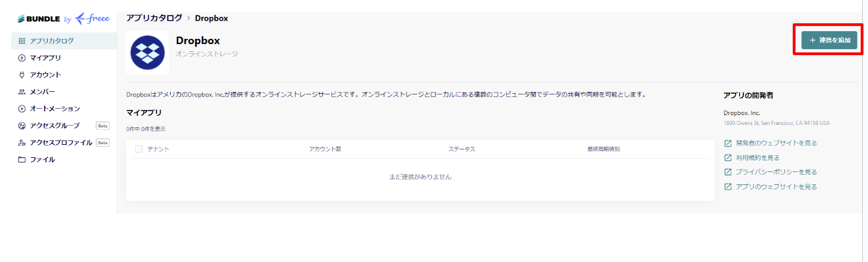Click the 連携を追加 button

pyautogui.click(x=829, y=40)
